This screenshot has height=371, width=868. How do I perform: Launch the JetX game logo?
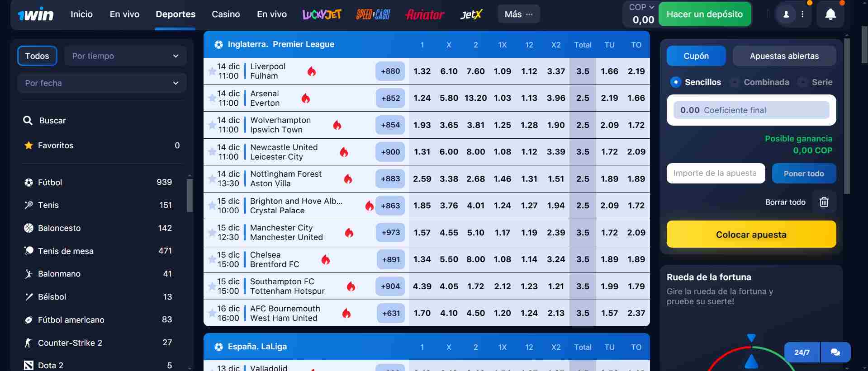(471, 14)
